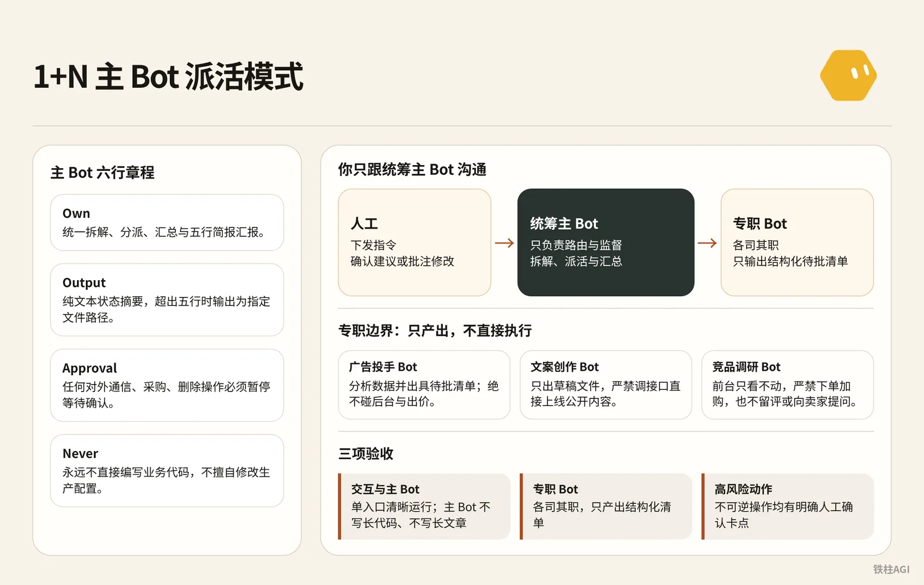This screenshot has width=924, height=585.
Task: Select the "Never" rule title
Action: tap(80, 454)
